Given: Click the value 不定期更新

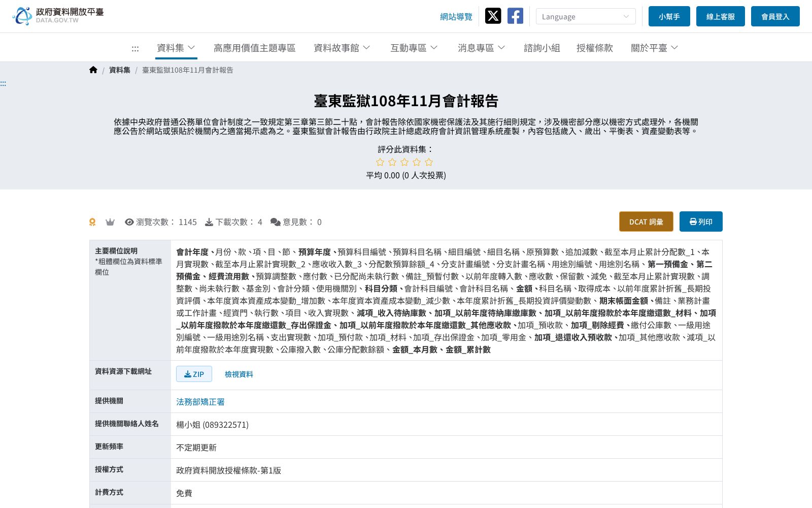Looking at the screenshot, I should [196, 448].
